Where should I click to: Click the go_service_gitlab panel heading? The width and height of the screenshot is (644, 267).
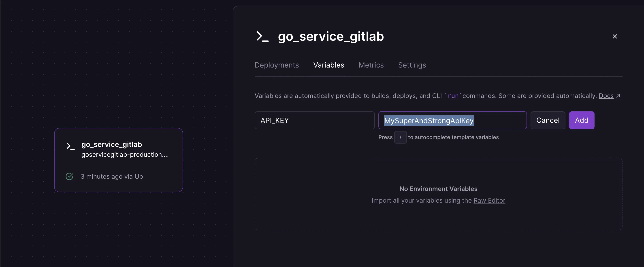[331, 36]
